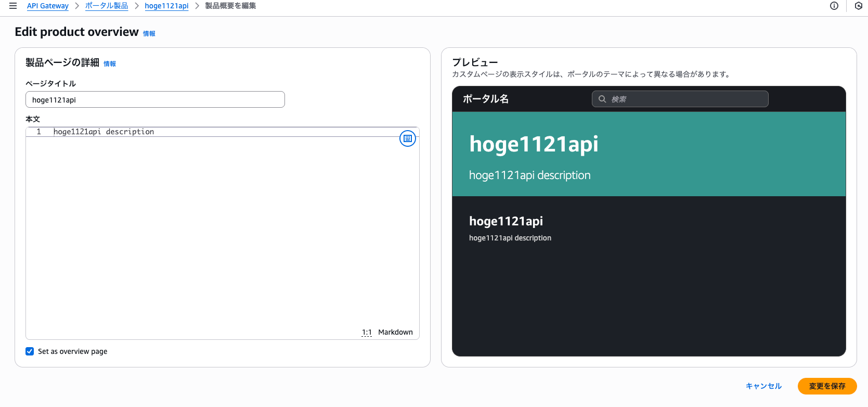868x407 pixels.
Task: Focus the ページタイトル input field
Action: point(155,99)
